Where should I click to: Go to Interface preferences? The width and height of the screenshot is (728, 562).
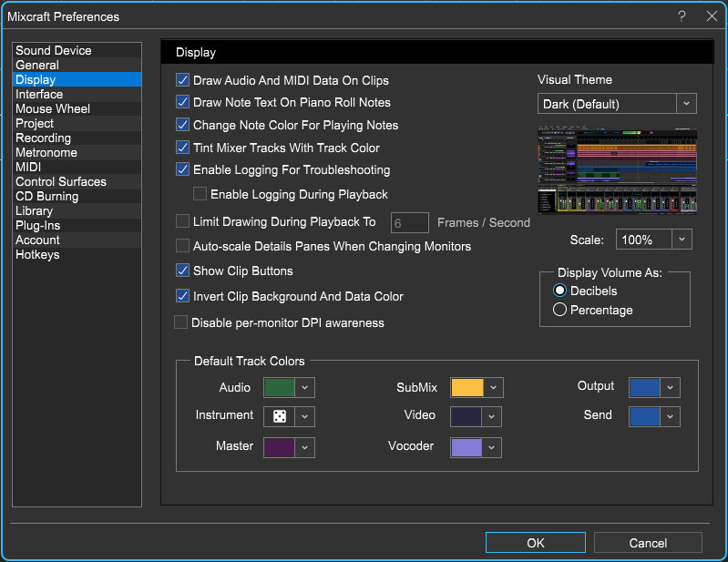(77, 94)
